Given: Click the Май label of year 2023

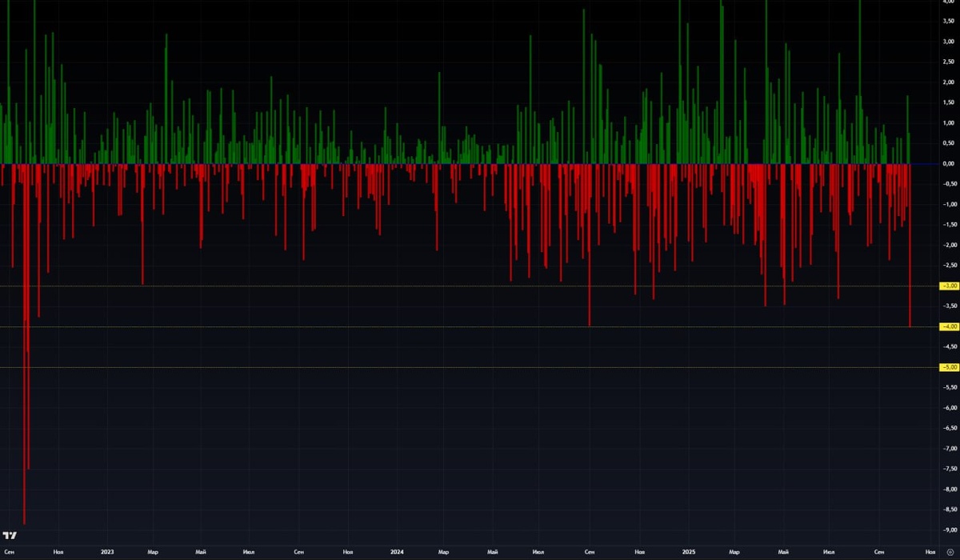Looking at the screenshot, I should click(201, 552).
